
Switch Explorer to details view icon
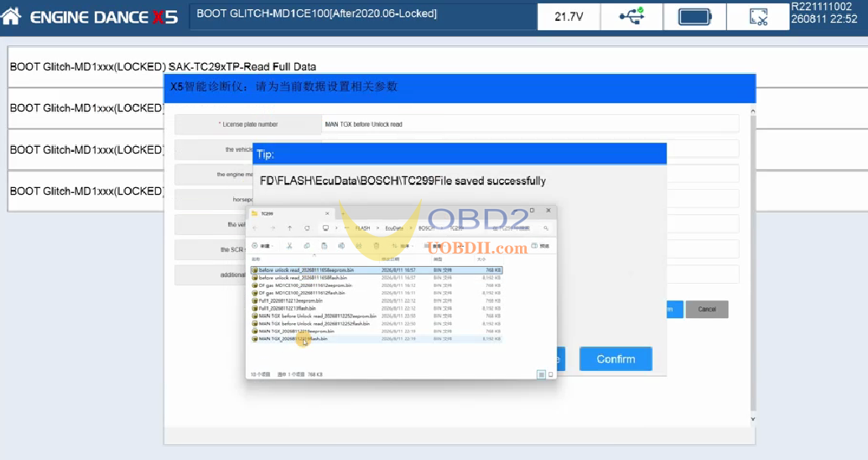pyautogui.click(x=541, y=374)
